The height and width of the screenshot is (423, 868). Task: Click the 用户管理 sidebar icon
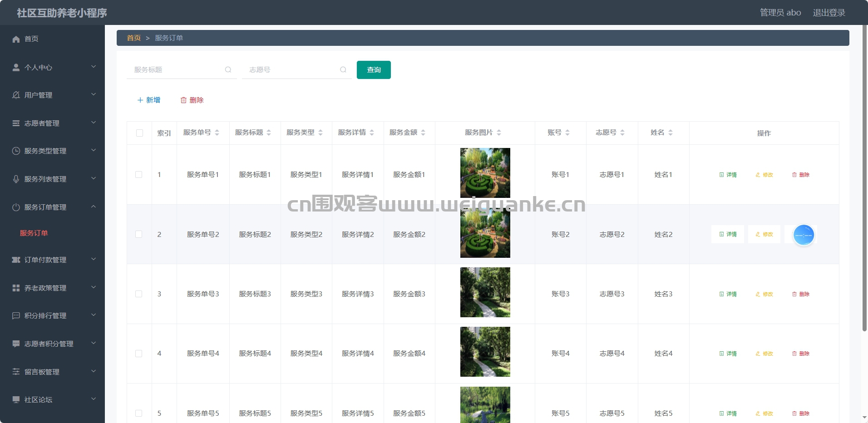click(16, 95)
